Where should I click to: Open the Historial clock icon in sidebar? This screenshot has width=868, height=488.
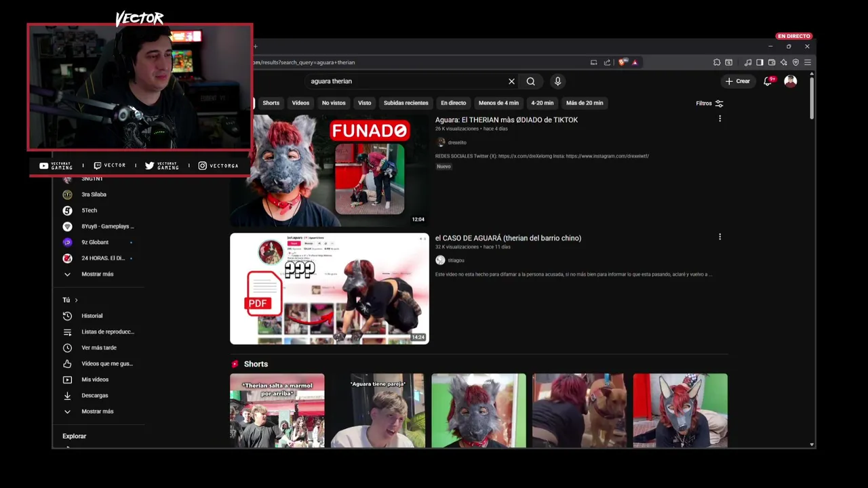[67, 316]
